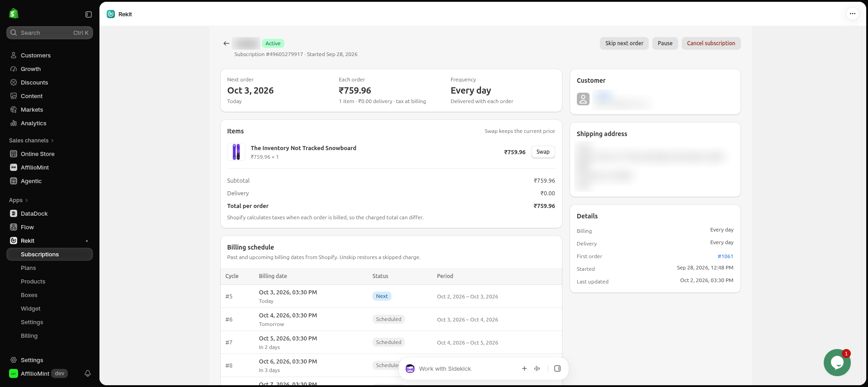Click the customer avatar icon
The width and height of the screenshot is (868, 387).
(583, 99)
